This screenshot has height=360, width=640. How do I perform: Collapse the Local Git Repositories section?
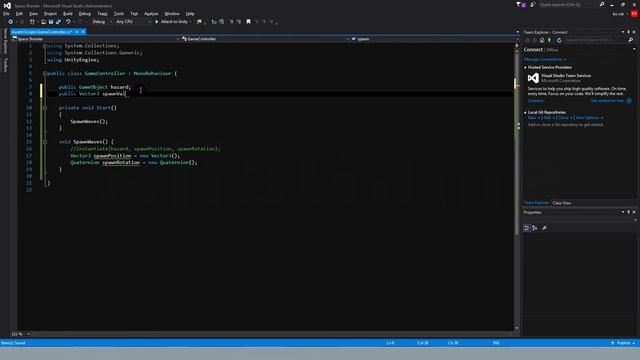coord(525,112)
